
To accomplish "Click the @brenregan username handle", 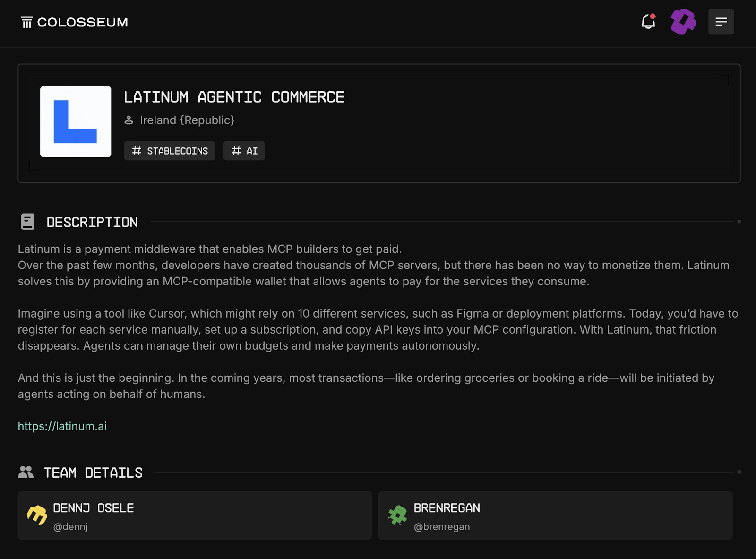I will [442, 527].
